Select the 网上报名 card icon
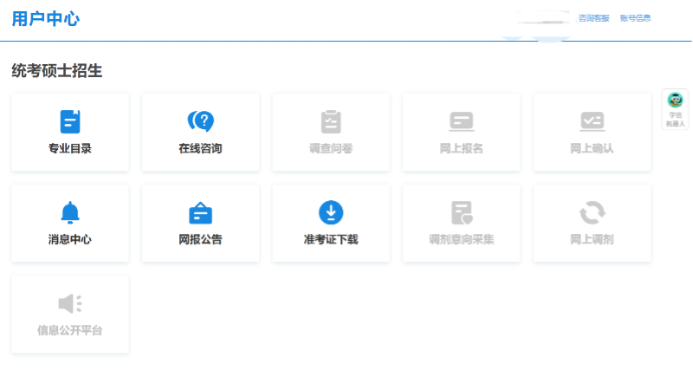This screenshot has height=385, width=693. (461, 122)
